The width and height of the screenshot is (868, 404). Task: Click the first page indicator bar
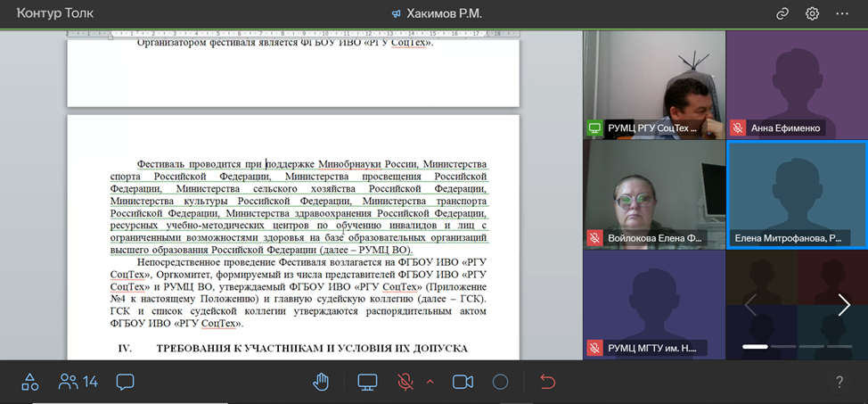click(x=755, y=346)
